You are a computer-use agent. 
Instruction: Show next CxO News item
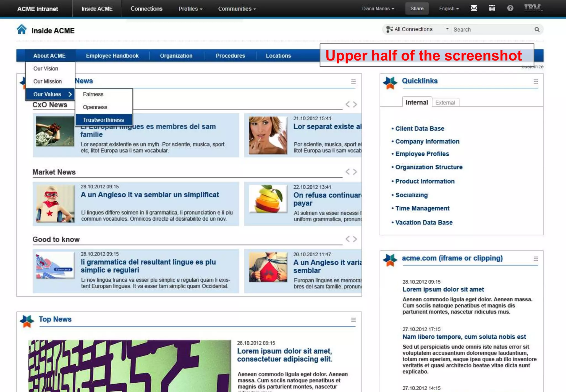pos(355,104)
